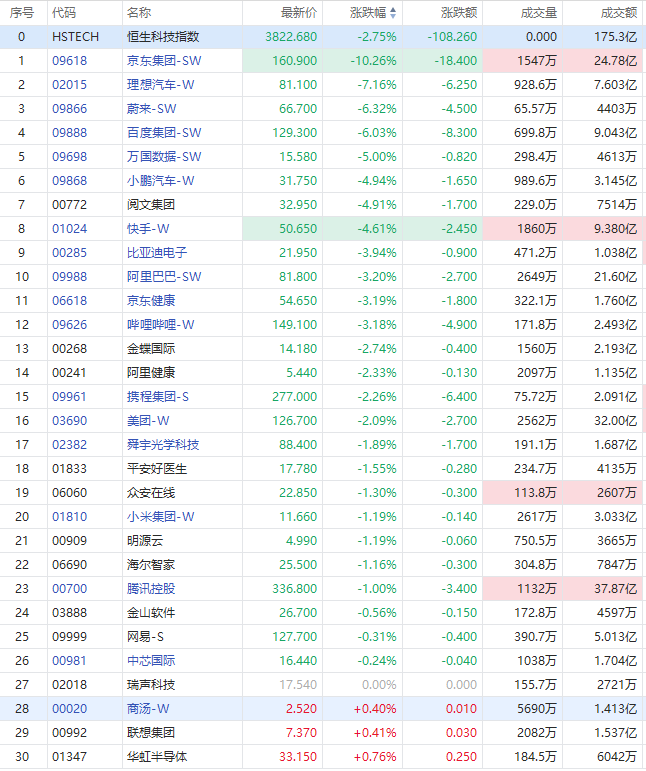Open 小米集团-W stock
Screen dimensions: 646x771
click(161, 517)
